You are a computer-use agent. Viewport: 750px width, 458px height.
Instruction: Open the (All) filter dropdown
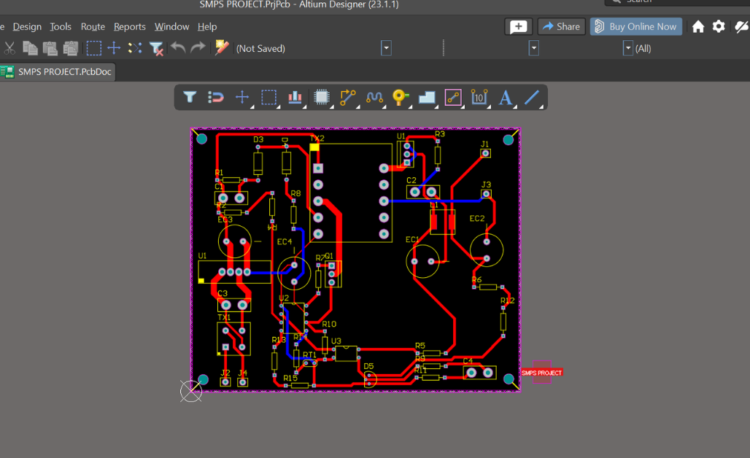pos(628,47)
